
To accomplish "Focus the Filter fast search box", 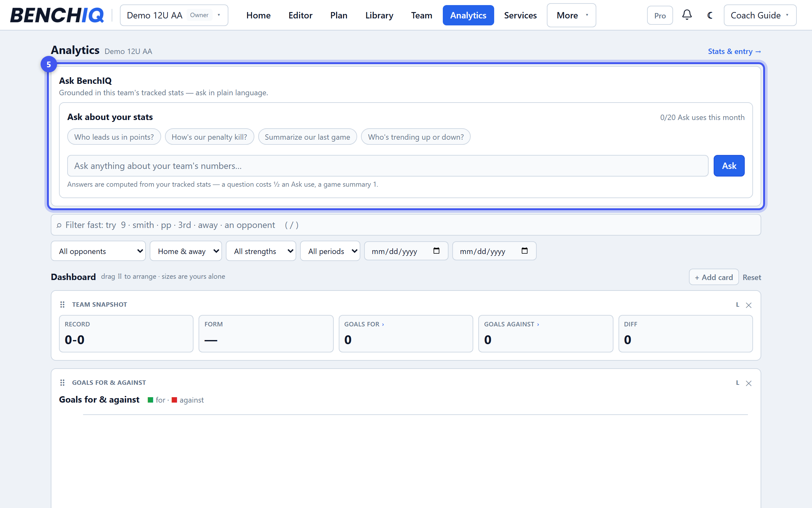I will 406,225.
